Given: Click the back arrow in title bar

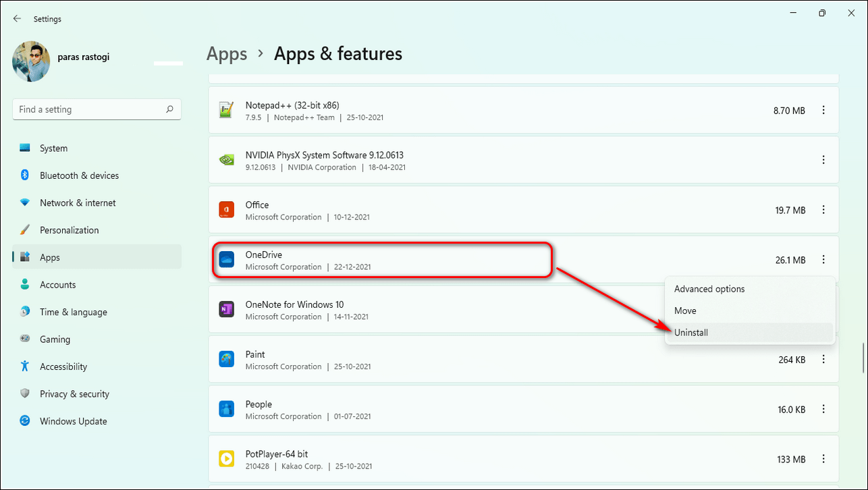Looking at the screenshot, I should [17, 19].
